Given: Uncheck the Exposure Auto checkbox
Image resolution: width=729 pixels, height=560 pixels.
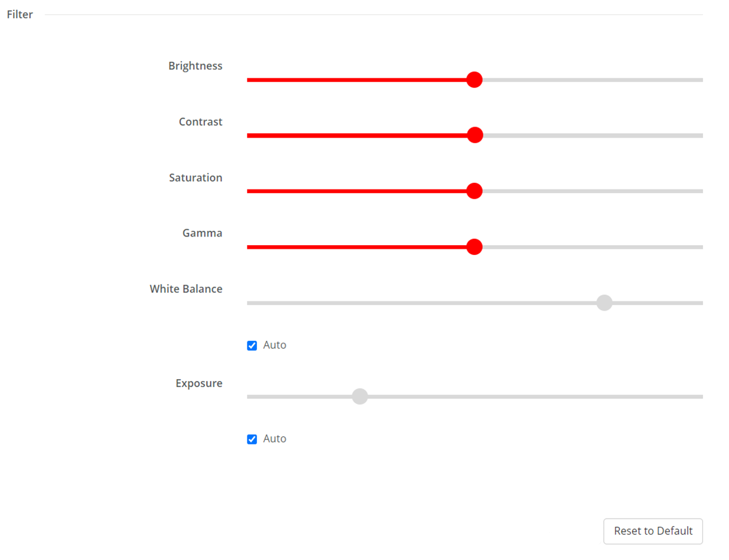Looking at the screenshot, I should point(252,439).
